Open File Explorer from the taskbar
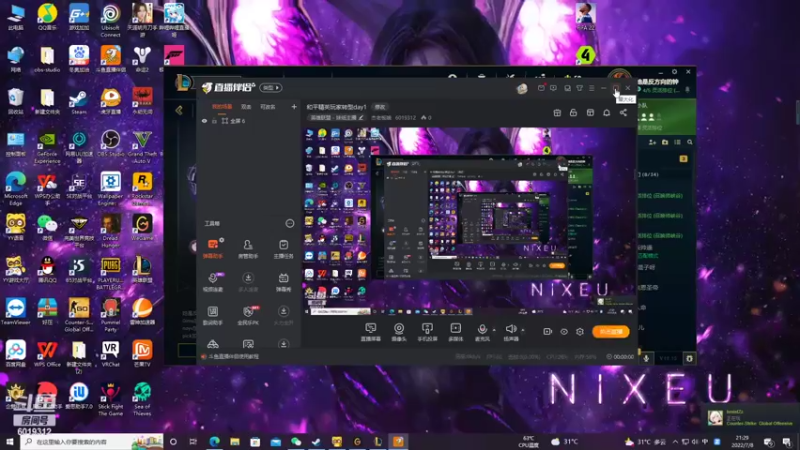This screenshot has height=450, width=800. [x=235, y=442]
